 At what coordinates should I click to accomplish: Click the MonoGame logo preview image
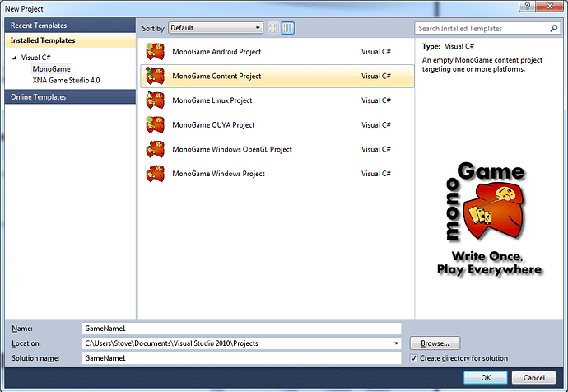pos(489,218)
